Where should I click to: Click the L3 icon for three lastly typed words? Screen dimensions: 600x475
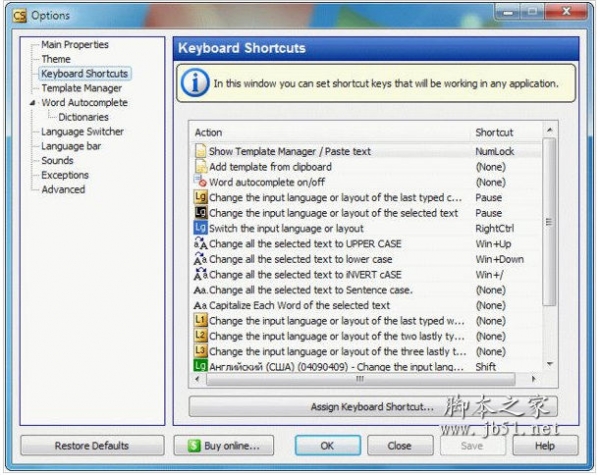point(201,351)
